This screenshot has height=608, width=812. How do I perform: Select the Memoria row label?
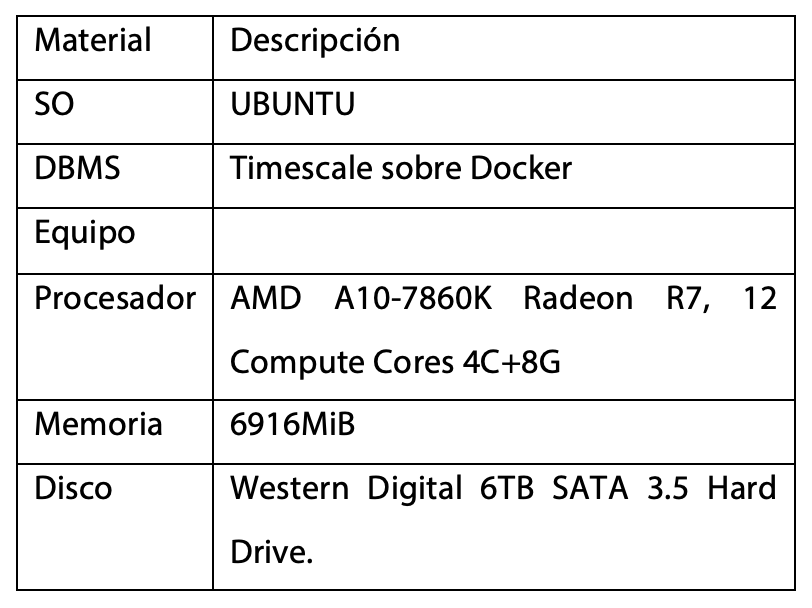point(98,424)
